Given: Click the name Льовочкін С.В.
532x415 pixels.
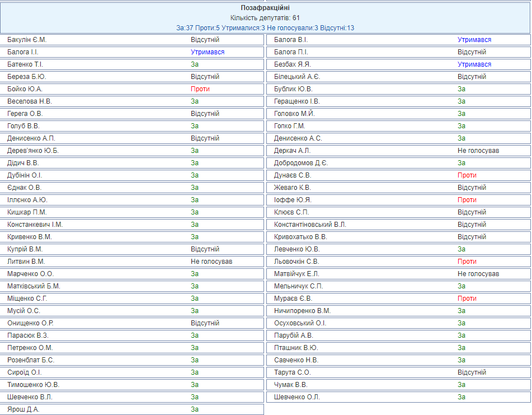Looking at the screenshot, I should 296,262.
